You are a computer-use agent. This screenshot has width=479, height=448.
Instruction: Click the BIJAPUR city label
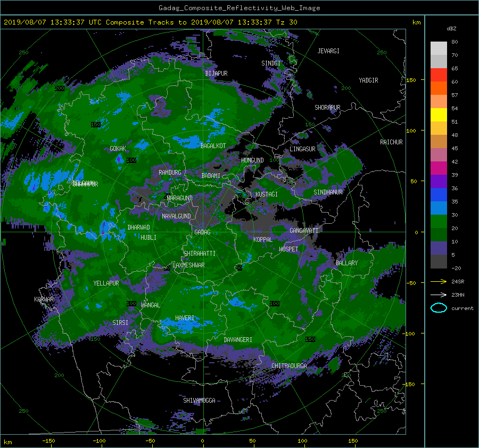216,74
